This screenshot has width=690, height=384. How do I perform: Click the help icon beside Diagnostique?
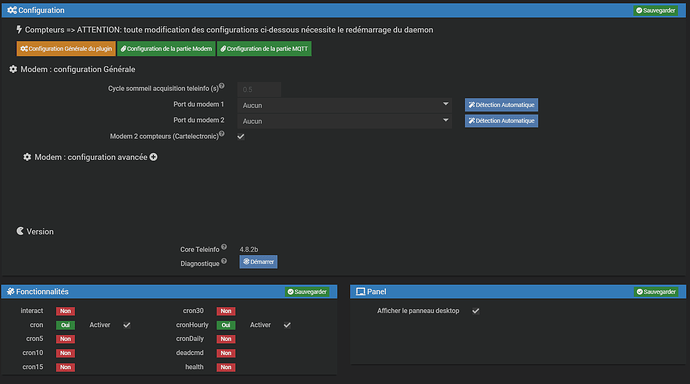click(x=224, y=261)
